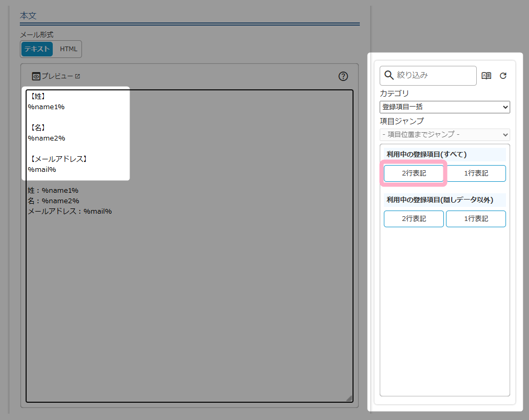Switch mail format to HTML
The height and width of the screenshot is (420, 529).
point(68,49)
